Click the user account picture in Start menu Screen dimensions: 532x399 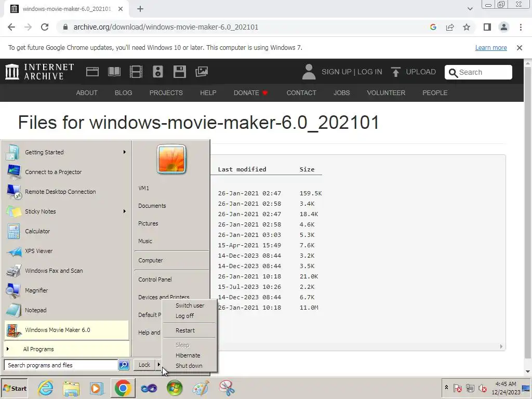pyautogui.click(x=171, y=159)
